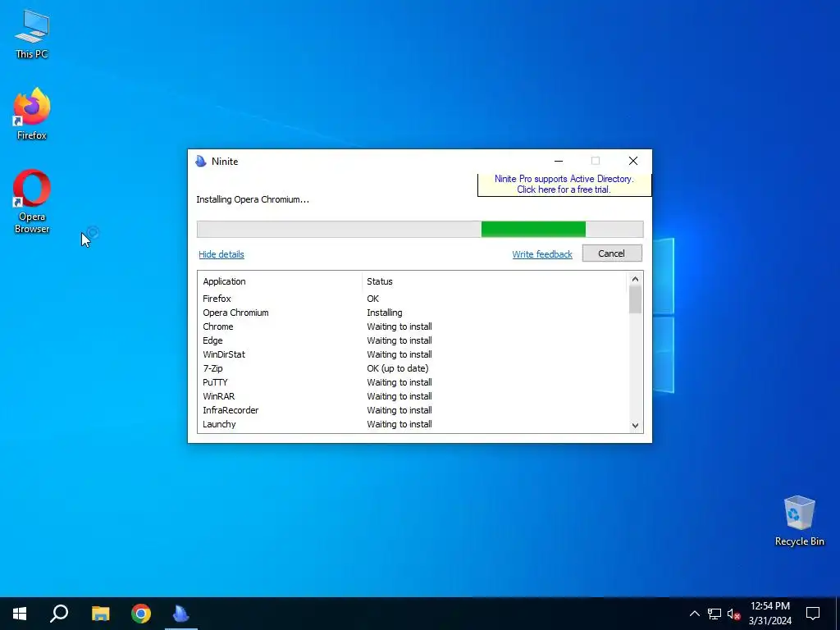This screenshot has height=630, width=840.
Task: Click the 'Installing' status of Opera Chromium
Action: (x=384, y=313)
